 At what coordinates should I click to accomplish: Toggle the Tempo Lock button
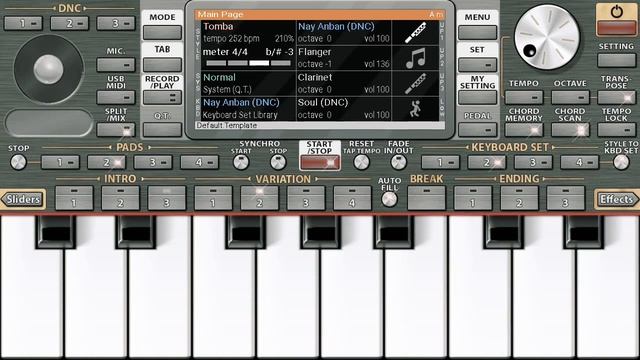[x=616, y=130]
